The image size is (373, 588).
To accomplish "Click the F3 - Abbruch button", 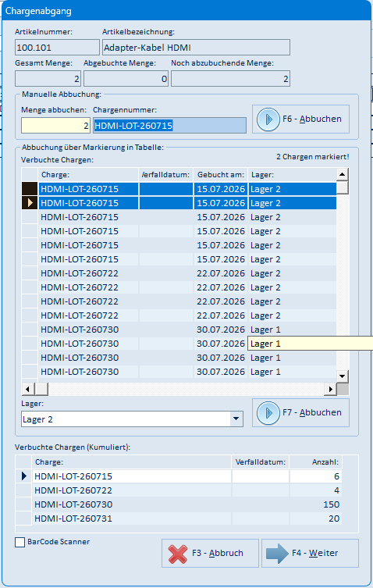I will (x=211, y=554).
